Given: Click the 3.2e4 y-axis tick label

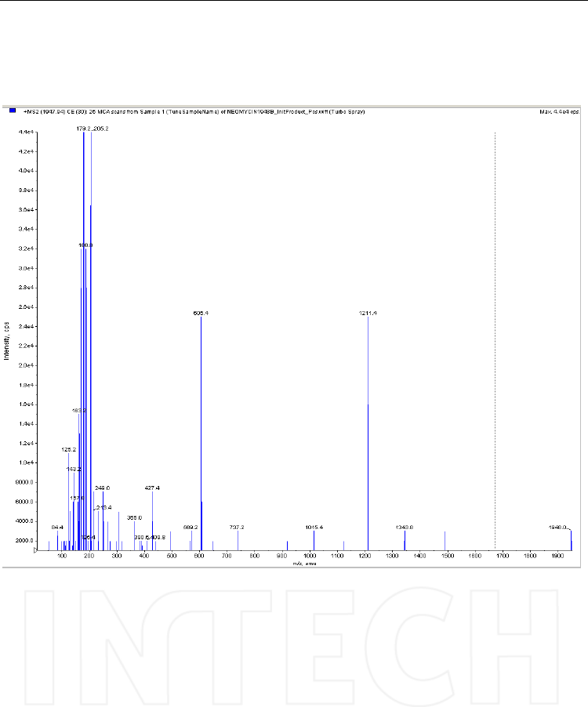Looking at the screenshot, I should [25, 248].
